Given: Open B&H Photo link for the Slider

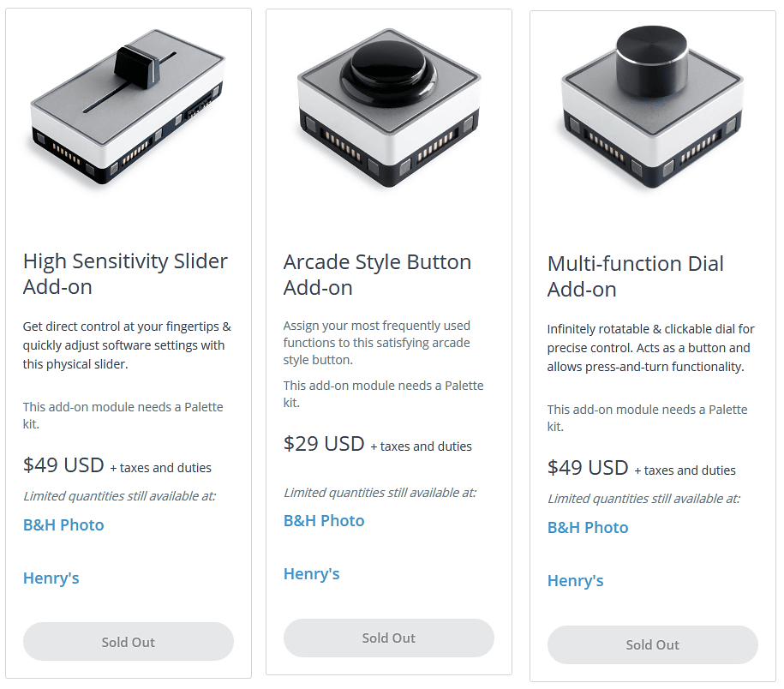Looking at the screenshot, I should (x=63, y=525).
